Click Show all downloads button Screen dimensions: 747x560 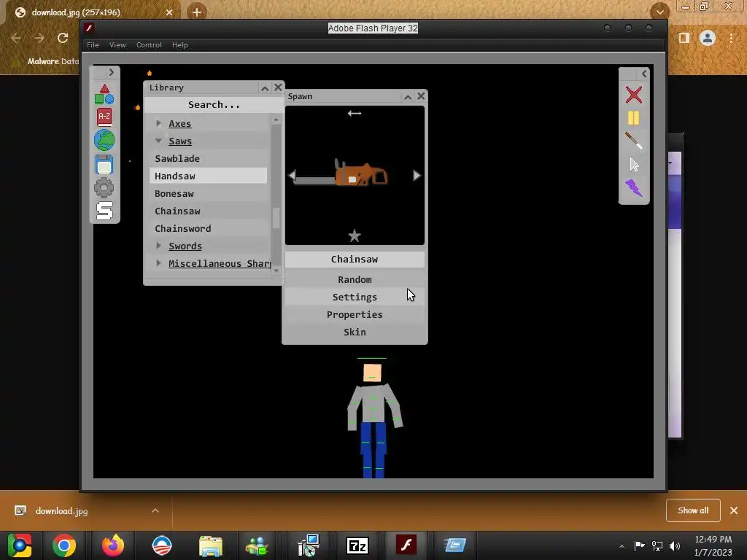point(693,510)
